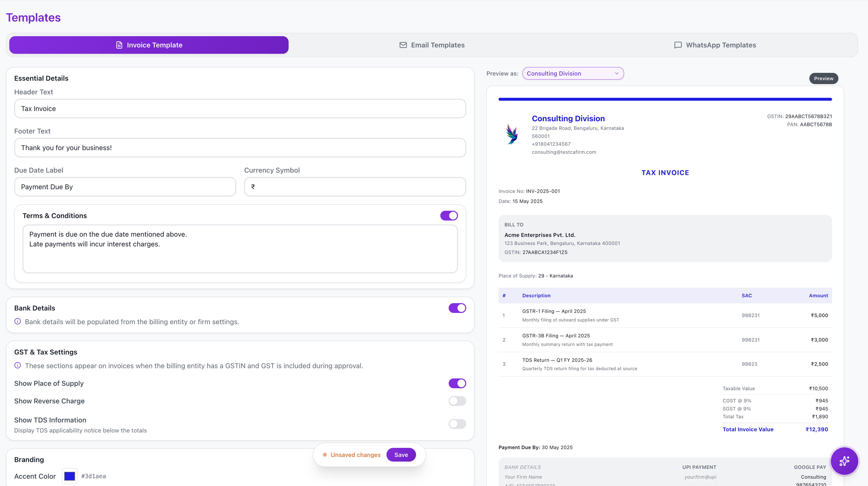The image size is (868, 486).
Task: Select the Invoice Template tab
Action: pyautogui.click(x=149, y=45)
